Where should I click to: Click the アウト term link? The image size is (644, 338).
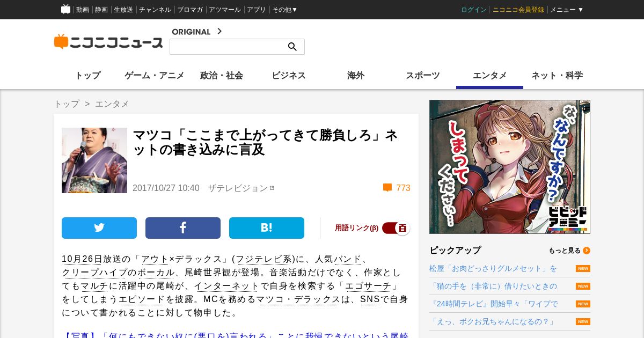pos(155,259)
